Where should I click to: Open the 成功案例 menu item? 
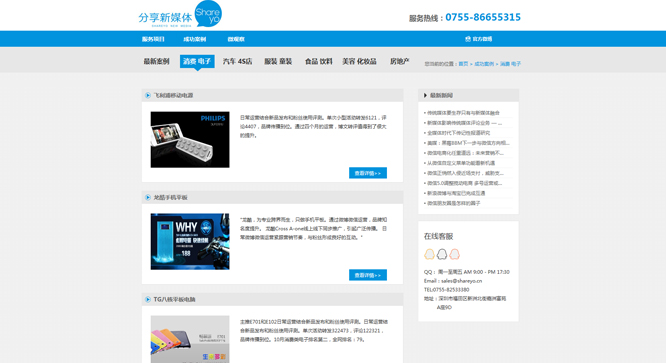(195, 39)
